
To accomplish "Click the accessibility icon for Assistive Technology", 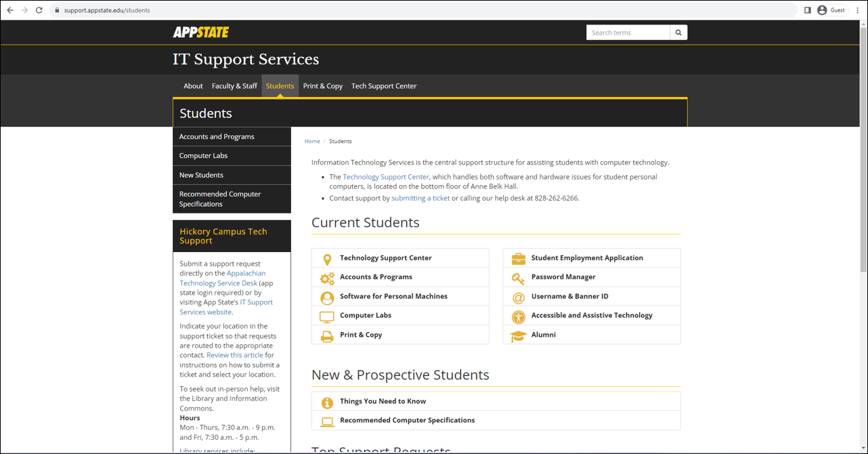I will [x=518, y=316].
